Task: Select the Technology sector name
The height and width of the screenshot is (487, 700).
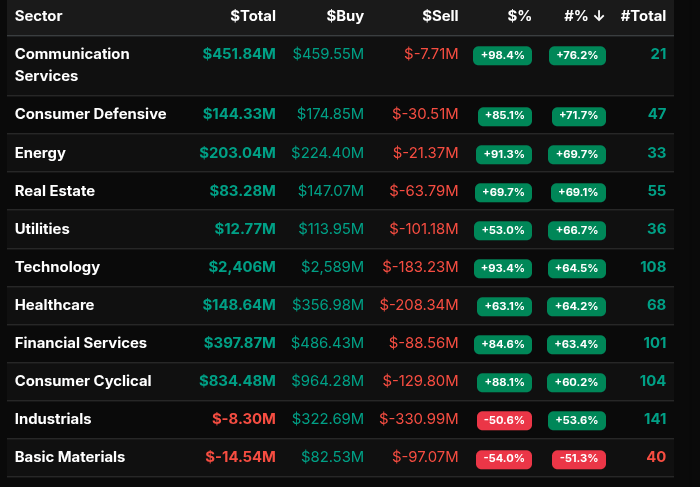Action: click(x=57, y=267)
